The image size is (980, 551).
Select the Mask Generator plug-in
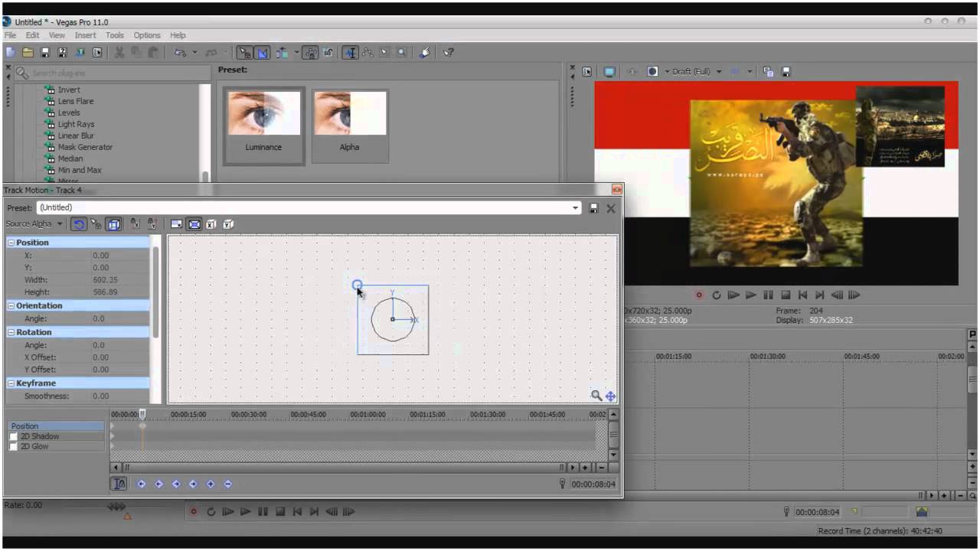pos(85,147)
